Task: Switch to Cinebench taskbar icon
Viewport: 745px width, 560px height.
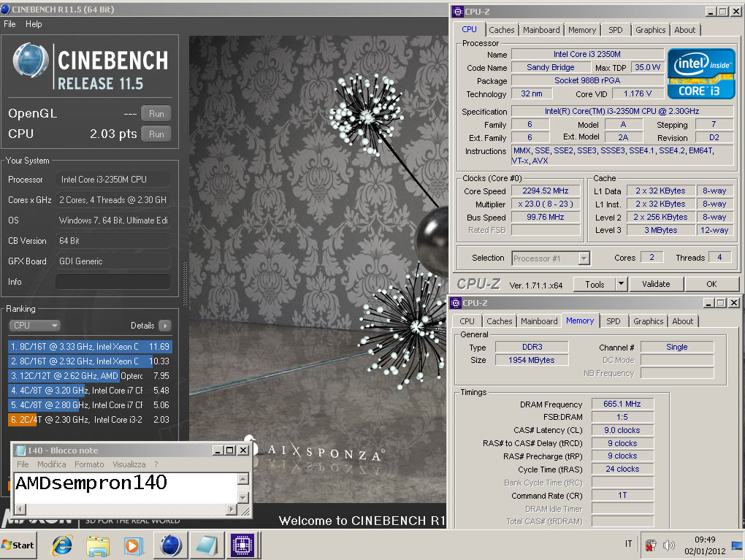Action: pos(171,545)
